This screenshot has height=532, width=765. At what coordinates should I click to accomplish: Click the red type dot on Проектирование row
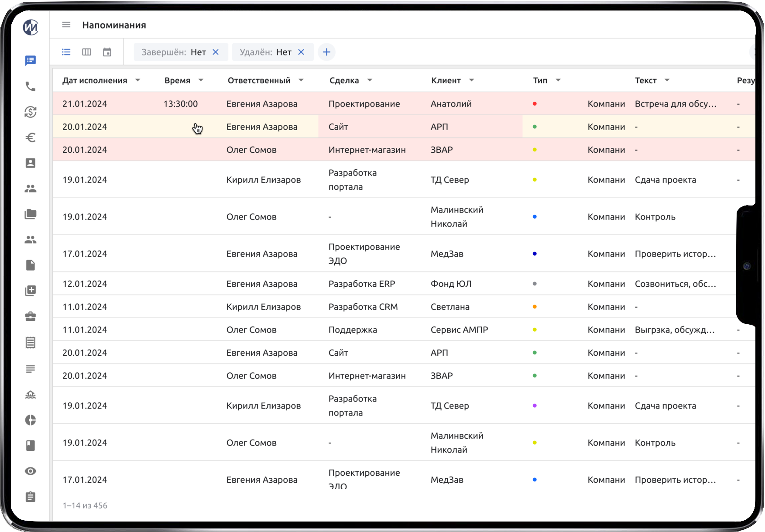coord(535,104)
